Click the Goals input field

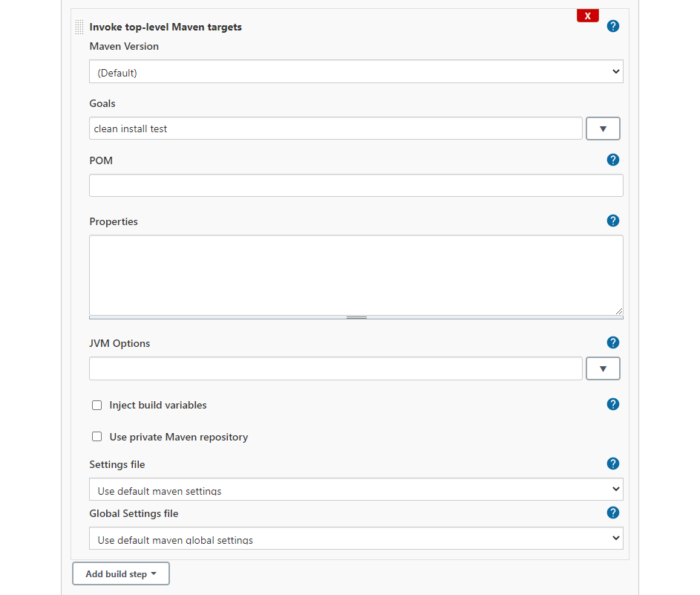click(x=336, y=129)
